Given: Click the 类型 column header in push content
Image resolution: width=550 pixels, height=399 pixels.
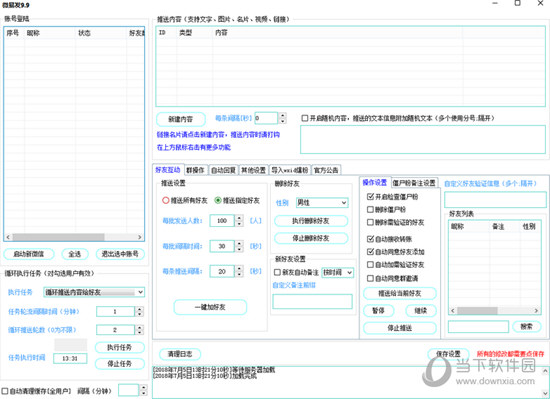Looking at the screenshot, I should pos(194,33).
